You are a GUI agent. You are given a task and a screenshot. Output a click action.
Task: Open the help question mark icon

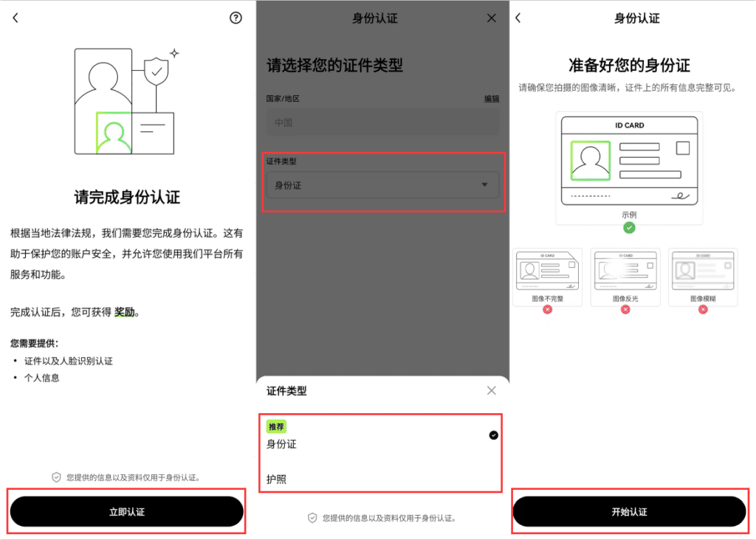tap(235, 17)
